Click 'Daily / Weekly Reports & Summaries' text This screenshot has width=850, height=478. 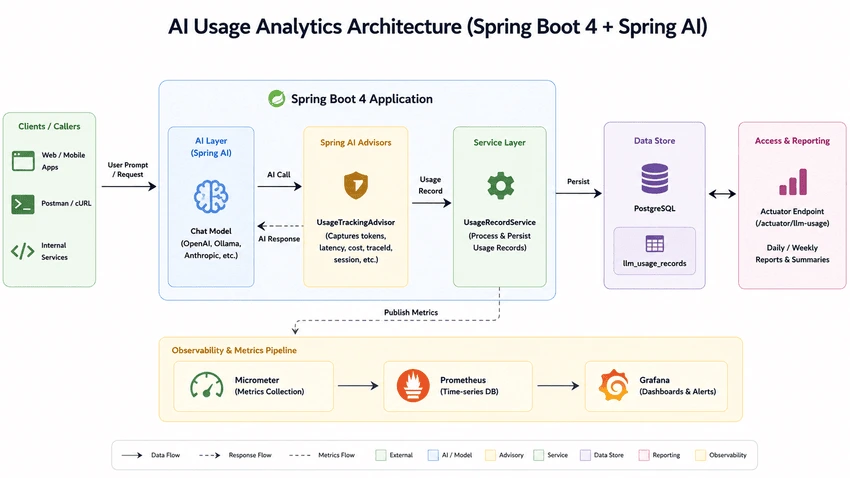pos(792,254)
